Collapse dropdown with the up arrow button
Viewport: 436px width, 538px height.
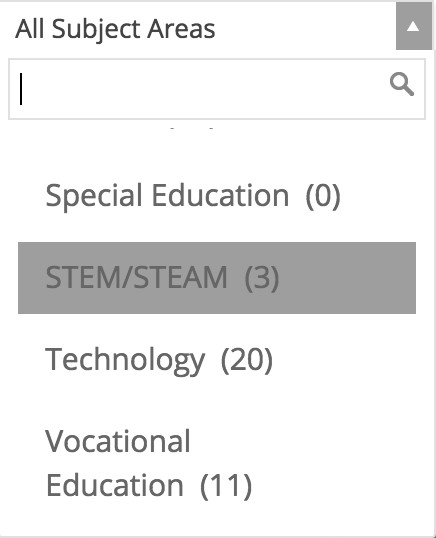(414, 26)
